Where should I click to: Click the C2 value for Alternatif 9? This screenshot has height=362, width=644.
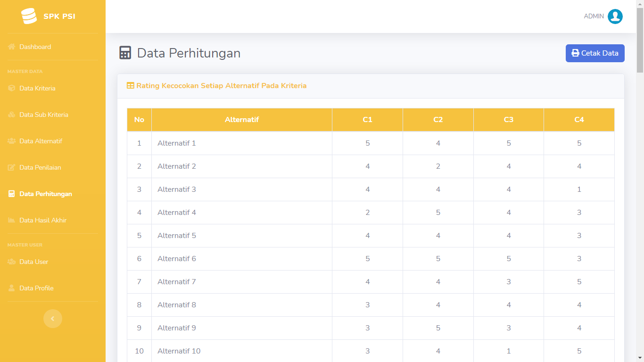point(438,328)
